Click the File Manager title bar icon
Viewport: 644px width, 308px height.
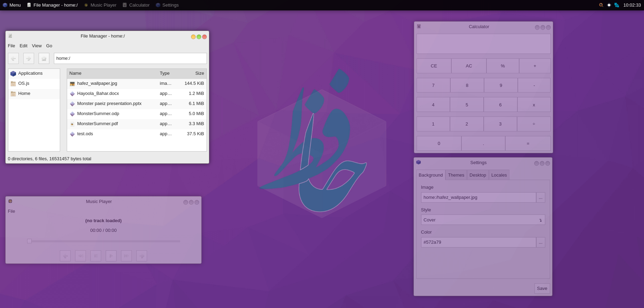pyautogui.click(x=10, y=36)
